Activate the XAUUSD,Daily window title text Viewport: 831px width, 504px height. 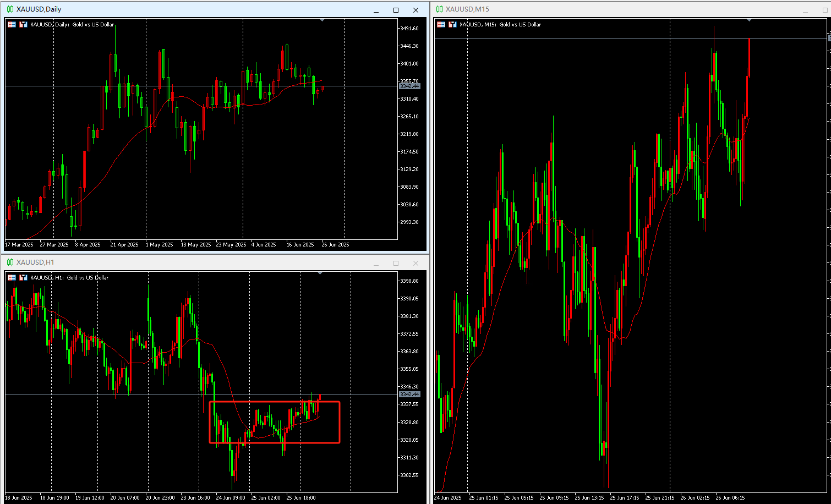tap(39, 9)
